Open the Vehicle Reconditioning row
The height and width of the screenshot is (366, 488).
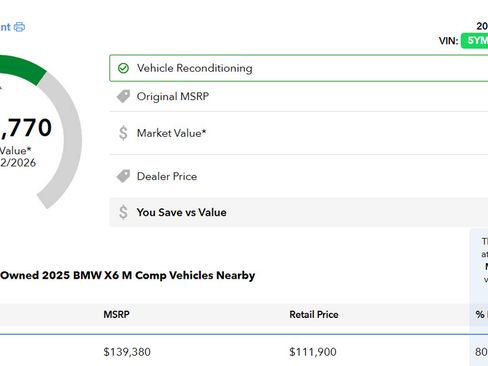point(299,68)
